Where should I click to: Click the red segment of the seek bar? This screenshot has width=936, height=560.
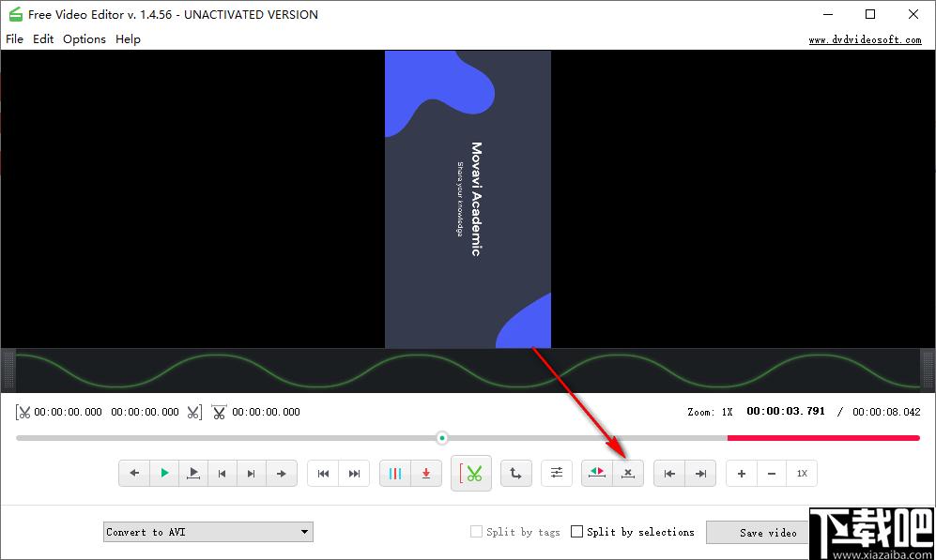click(823, 438)
